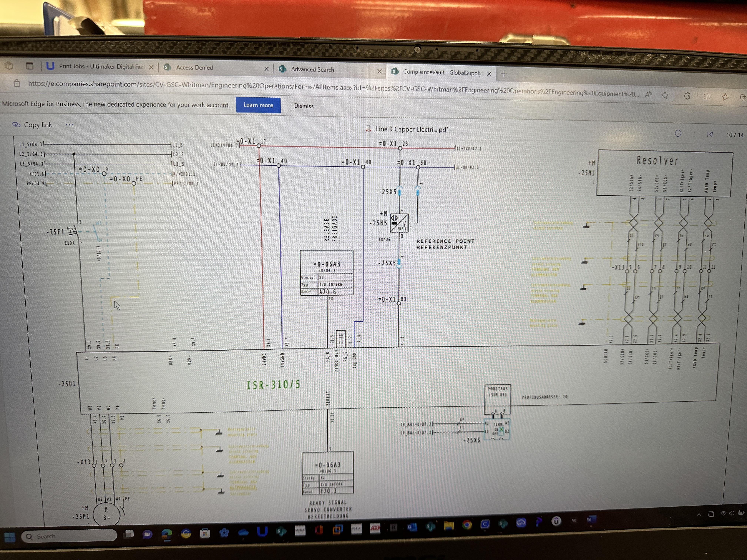Go to first PDF page
The image size is (747, 560).
(x=710, y=134)
